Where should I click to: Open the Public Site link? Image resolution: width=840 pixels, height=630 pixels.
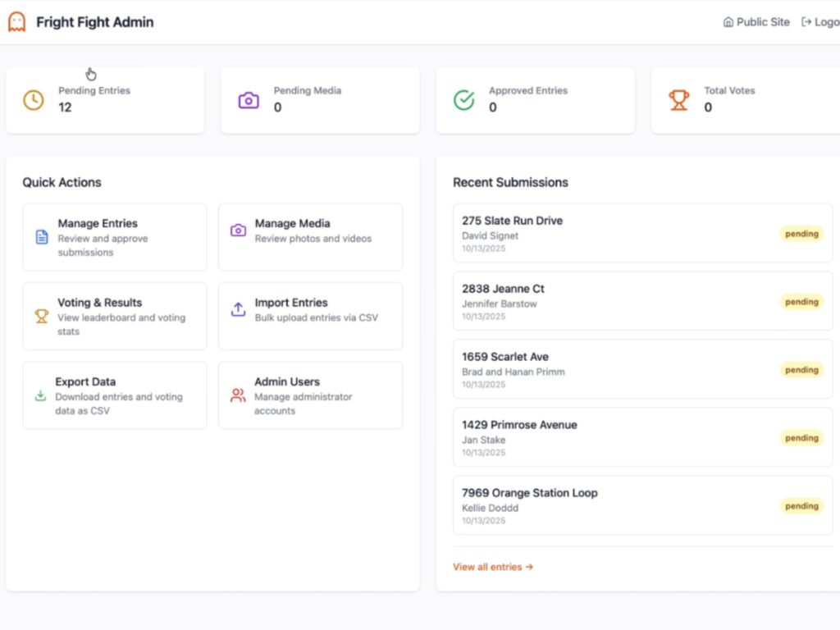click(756, 22)
